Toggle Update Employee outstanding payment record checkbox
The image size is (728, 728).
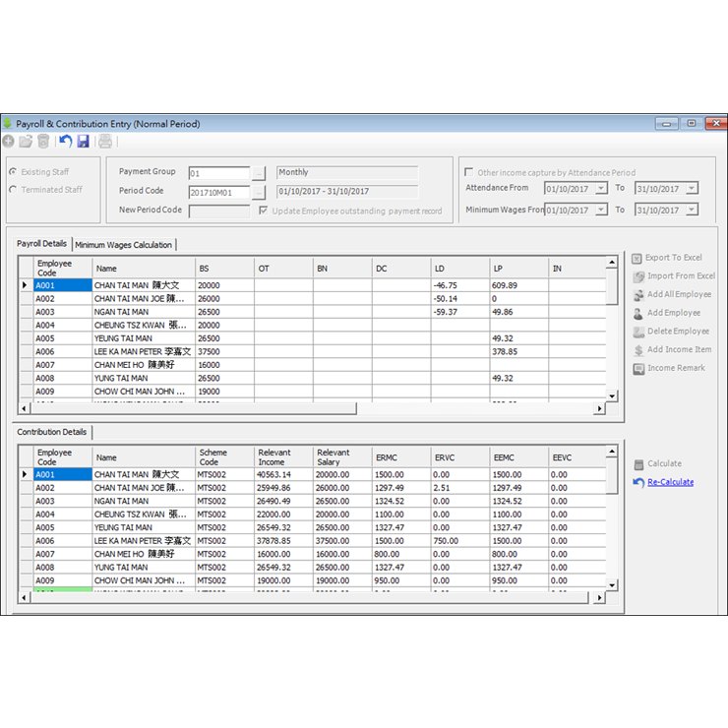pyautogui.click(x=264, y=211)
